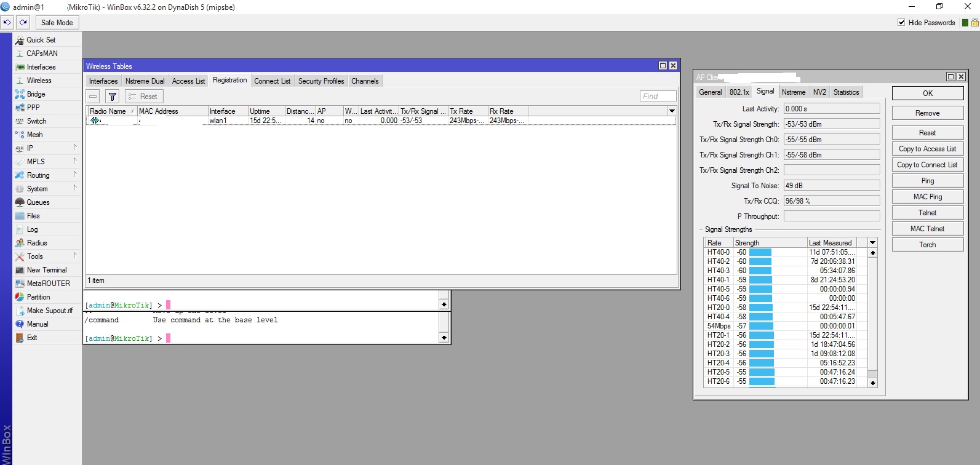Expand the IP submenu
Screen dimensions: 980x465
[30, 148]
